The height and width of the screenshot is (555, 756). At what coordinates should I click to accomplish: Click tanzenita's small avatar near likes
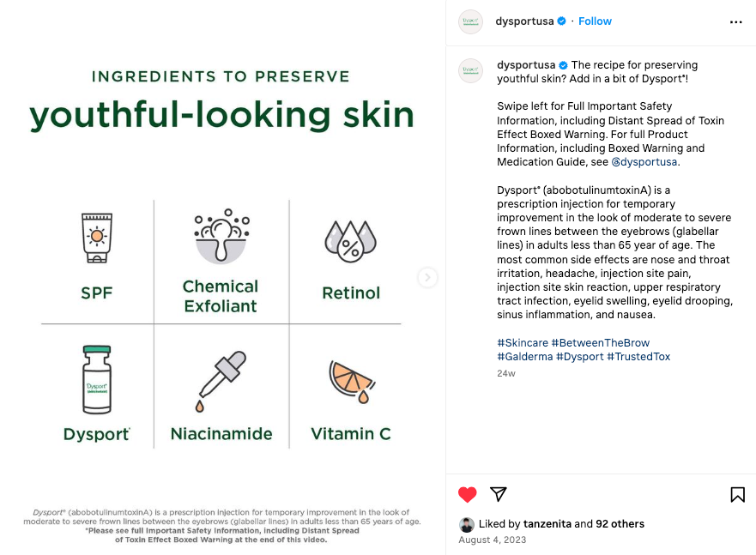click(466, 524)
